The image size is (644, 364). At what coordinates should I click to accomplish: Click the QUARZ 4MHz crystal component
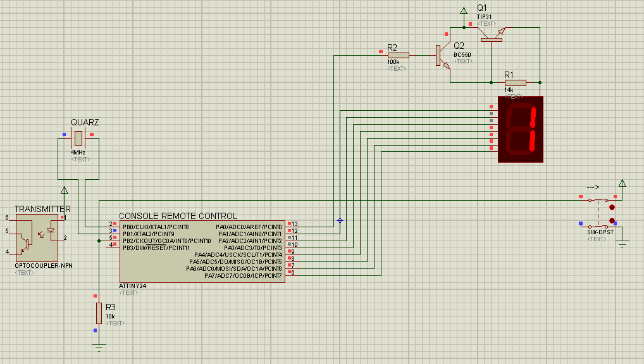tap(78, 137)
